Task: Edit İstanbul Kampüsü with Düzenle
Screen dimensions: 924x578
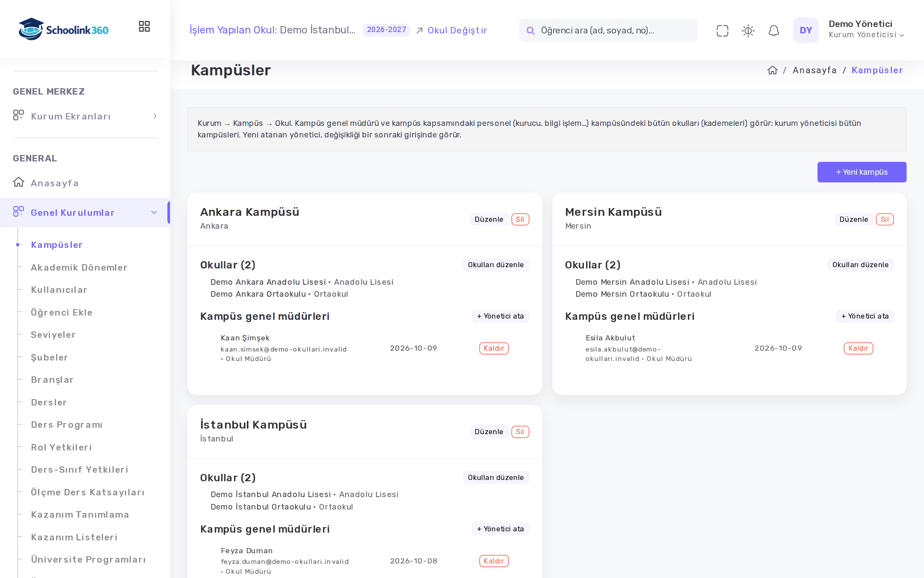Action: [x=489, y=432]
